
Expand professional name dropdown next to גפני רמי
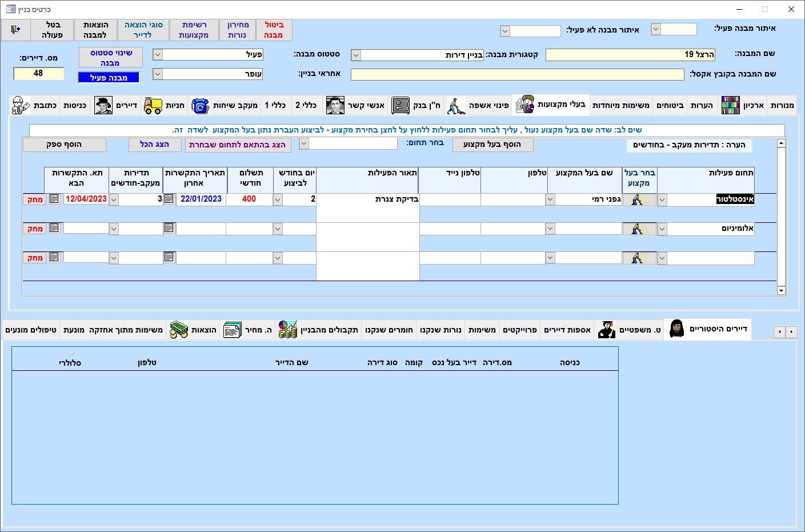550,199
